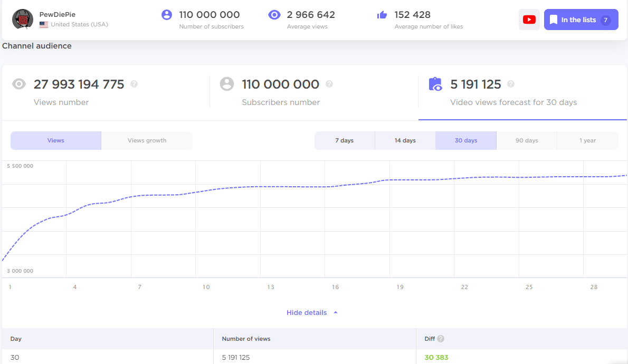
Task: Click the help icon next to the views forecast
Action: pyautogui.click(x=511, y=84)
